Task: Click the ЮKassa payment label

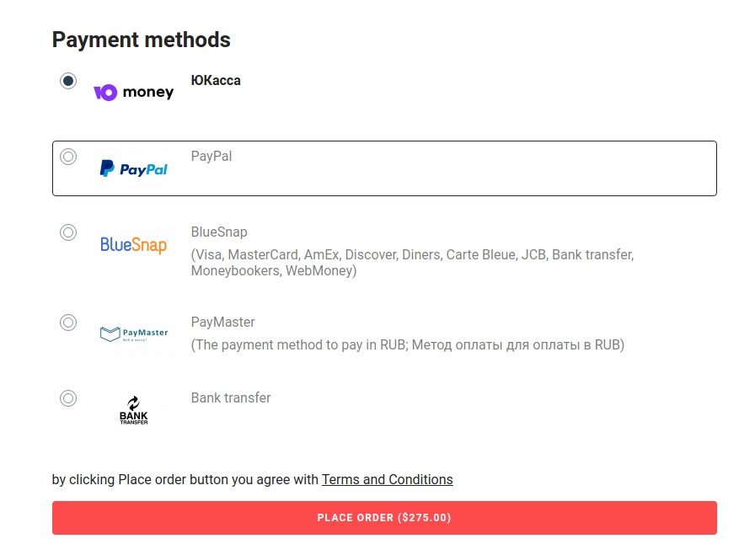Action: (216, 81)
